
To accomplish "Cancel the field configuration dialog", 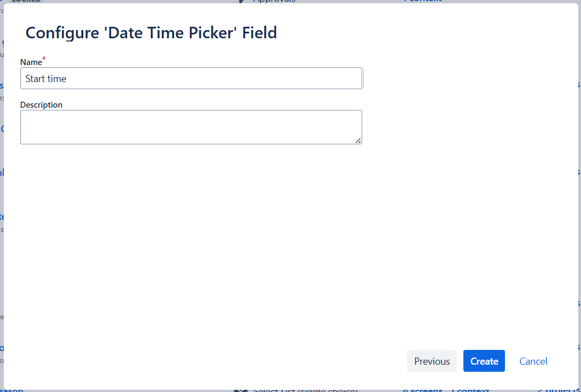I will point(533,361).
